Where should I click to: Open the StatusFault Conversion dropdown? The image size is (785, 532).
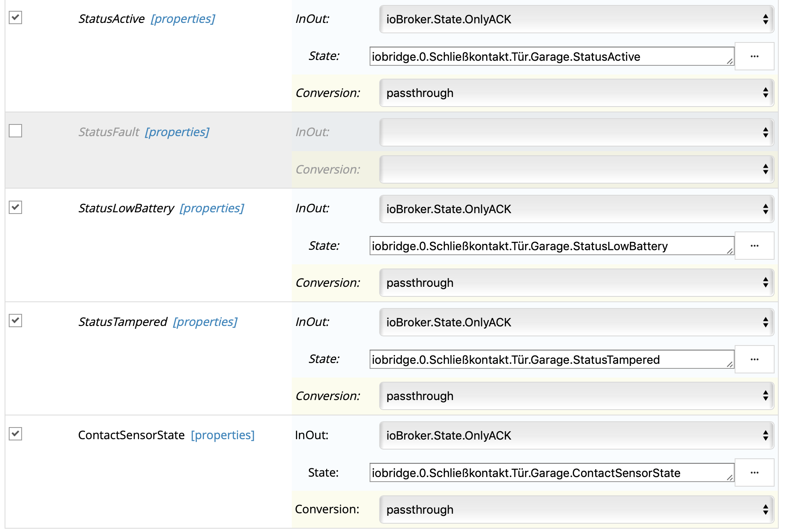[576, 169]
